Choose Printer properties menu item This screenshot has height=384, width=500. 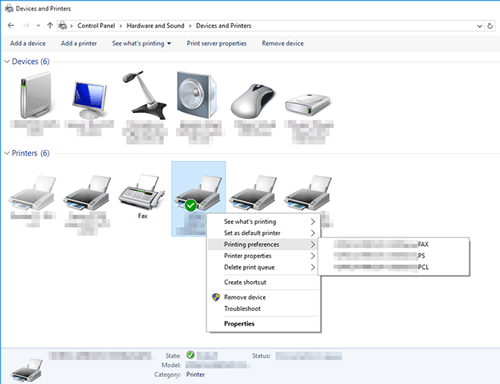[x=263, y=256]
